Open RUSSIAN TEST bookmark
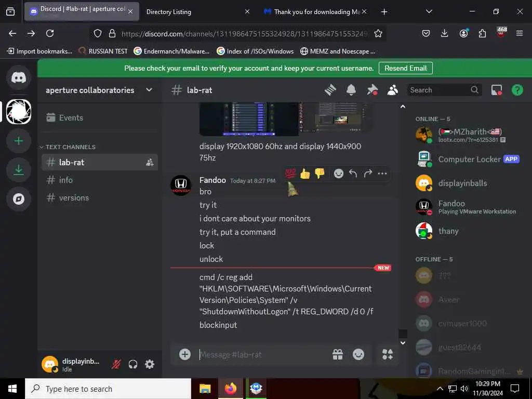532x399 pixels. [103, 51]
